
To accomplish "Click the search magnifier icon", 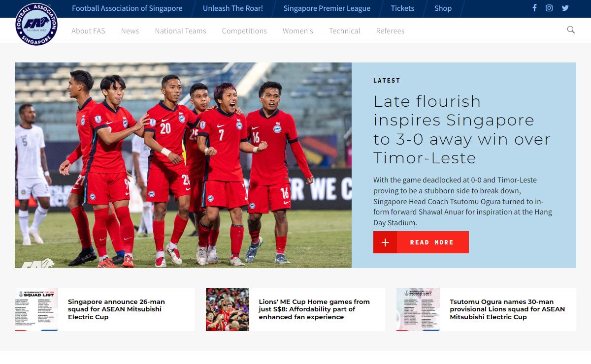I will pos(571,30).
